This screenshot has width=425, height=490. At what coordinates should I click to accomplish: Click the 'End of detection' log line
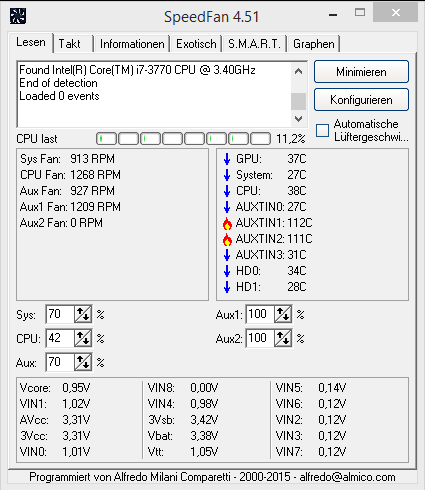coord(58,83)
